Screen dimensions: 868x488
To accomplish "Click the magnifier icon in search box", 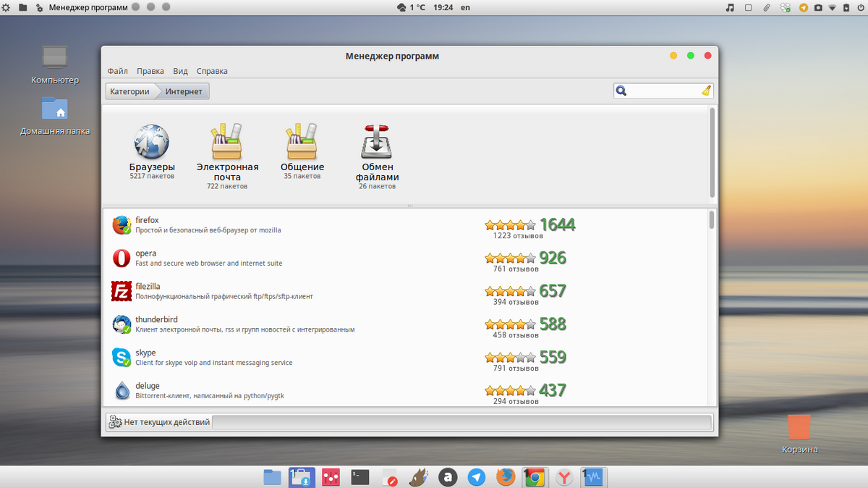I will [x=621, y=91].
